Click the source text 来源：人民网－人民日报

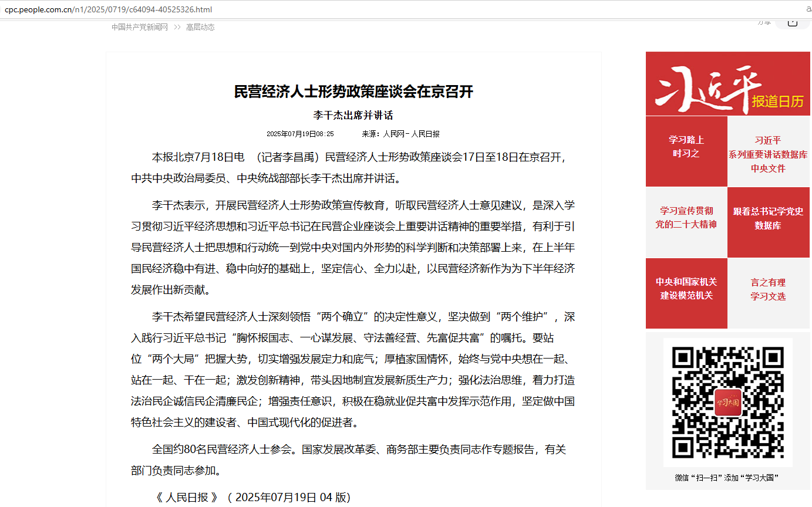[x=400, y=134]
